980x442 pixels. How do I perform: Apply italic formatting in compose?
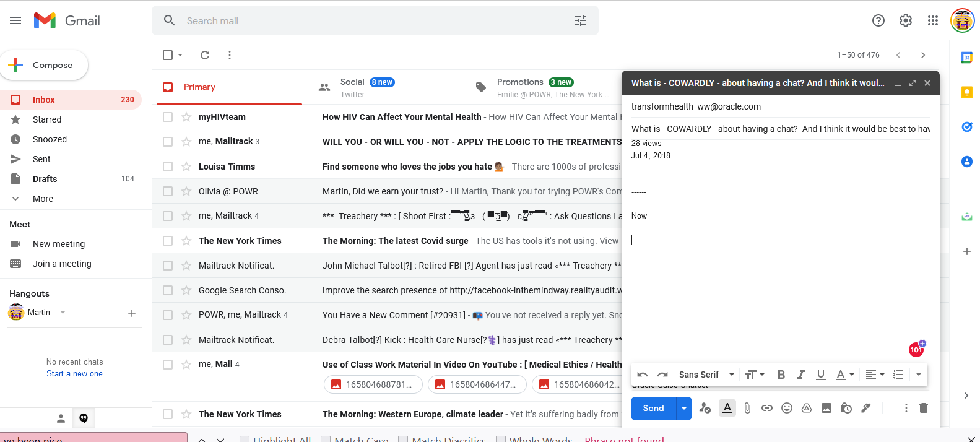tap(801, 375)
